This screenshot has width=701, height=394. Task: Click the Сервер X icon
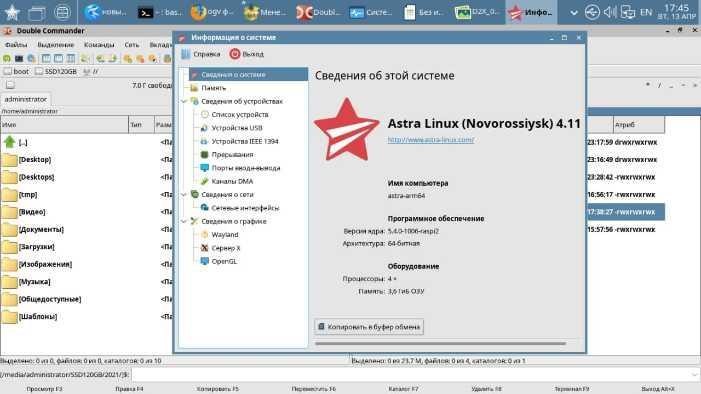(204, 248)
